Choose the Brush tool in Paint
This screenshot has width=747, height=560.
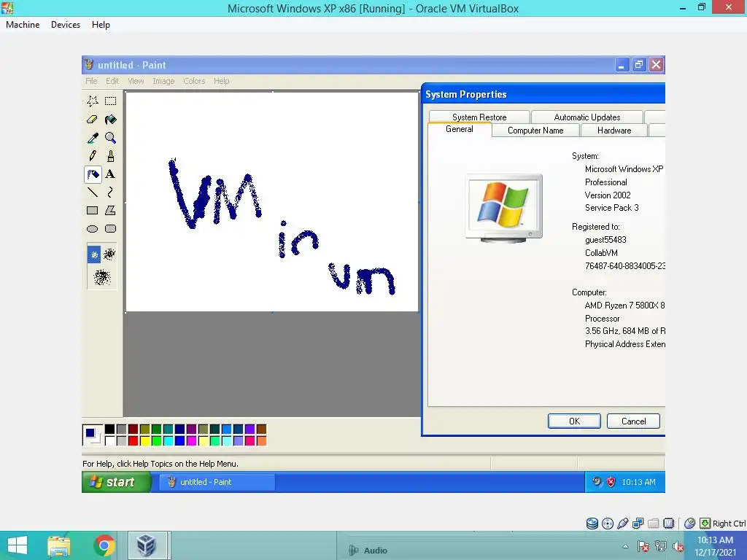click(111, 156)
